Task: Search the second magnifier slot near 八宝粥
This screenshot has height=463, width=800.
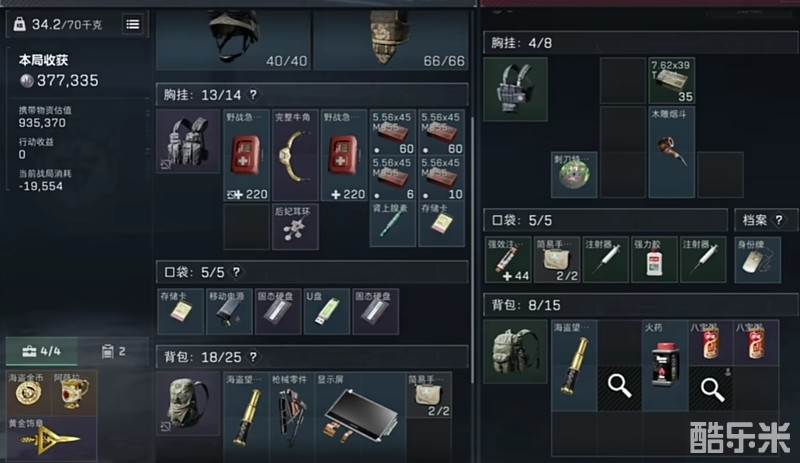Action: click(711, 388)
